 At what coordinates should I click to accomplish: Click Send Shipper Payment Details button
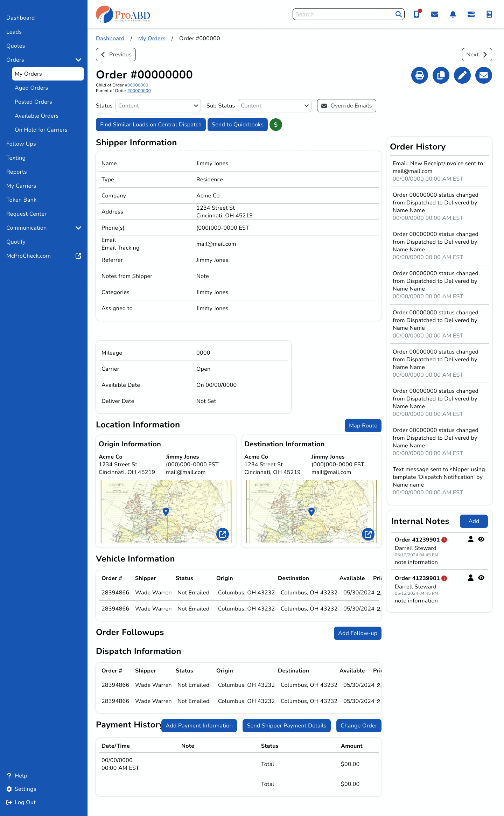[287, 726]
